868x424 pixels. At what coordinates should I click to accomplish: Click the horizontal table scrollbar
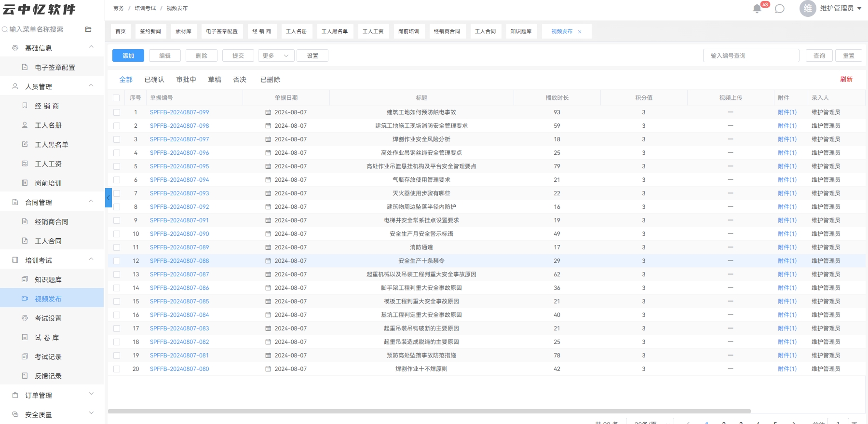click(429, 411)
